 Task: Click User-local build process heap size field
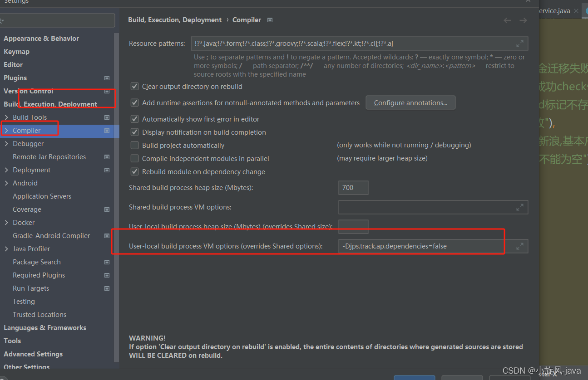click(x=353, y=227)
